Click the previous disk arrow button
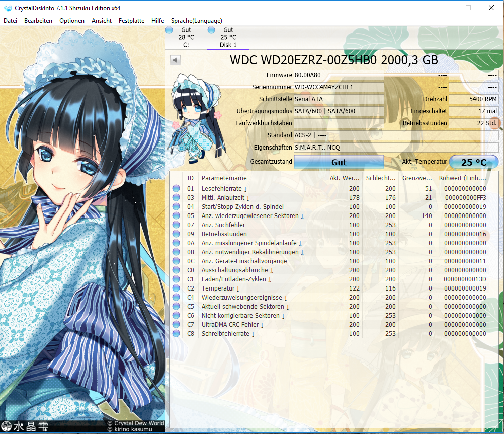Image resolution: width=504 pixels, height=434 pixels. tap(175, 60)
